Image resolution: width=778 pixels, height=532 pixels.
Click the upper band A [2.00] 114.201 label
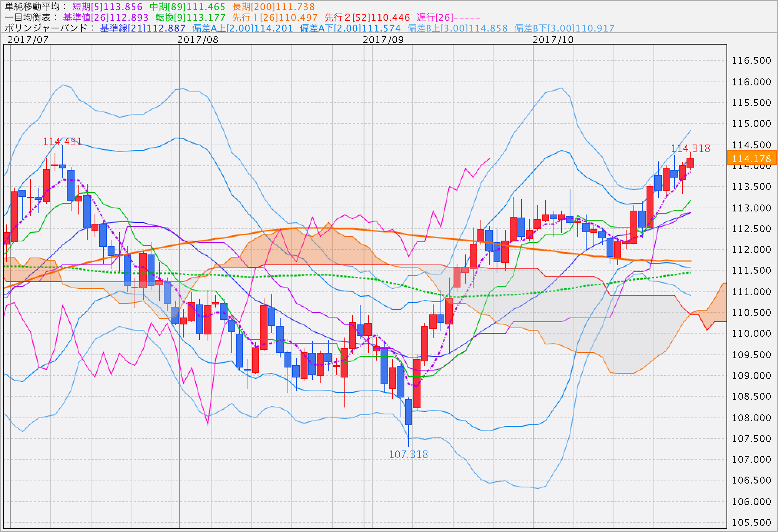tap(243, 28)
